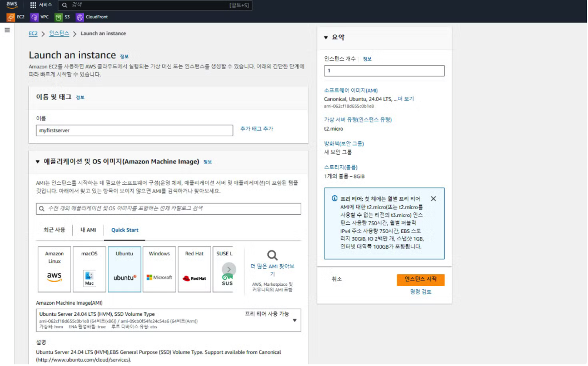
Task: Collapse the 요약 summary panel
Action: click(x=326, y=37)
